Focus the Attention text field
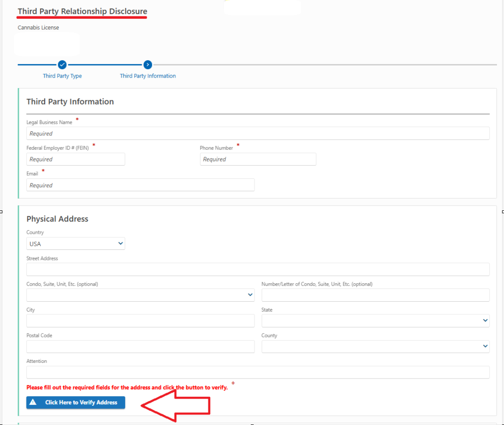The image size is (504, 425). pos(257,372)
